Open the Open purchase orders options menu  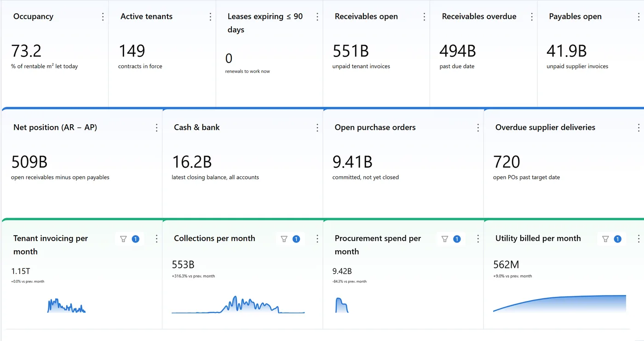pyautogui.click(x=478, y=127)
